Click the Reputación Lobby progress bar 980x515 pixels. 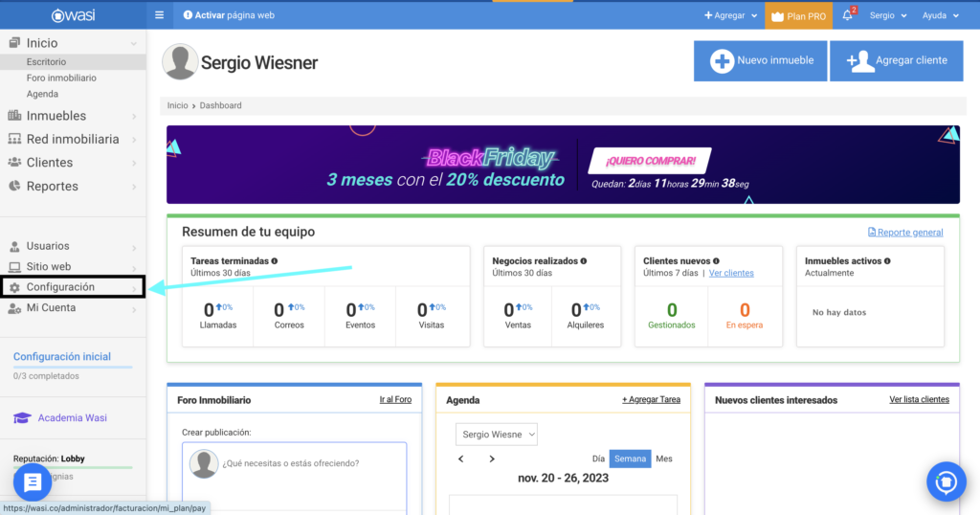coord(73,467)
